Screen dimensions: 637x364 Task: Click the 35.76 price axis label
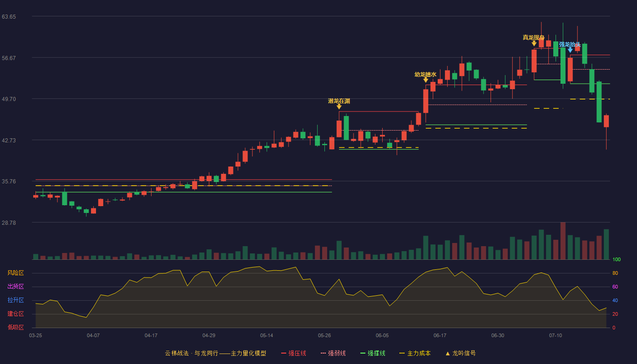point(9,182)
